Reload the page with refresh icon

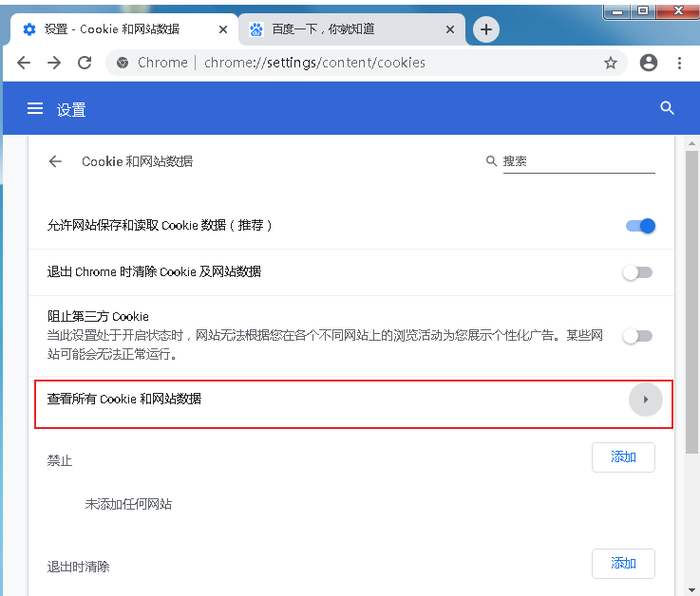[x=85, y=63]
